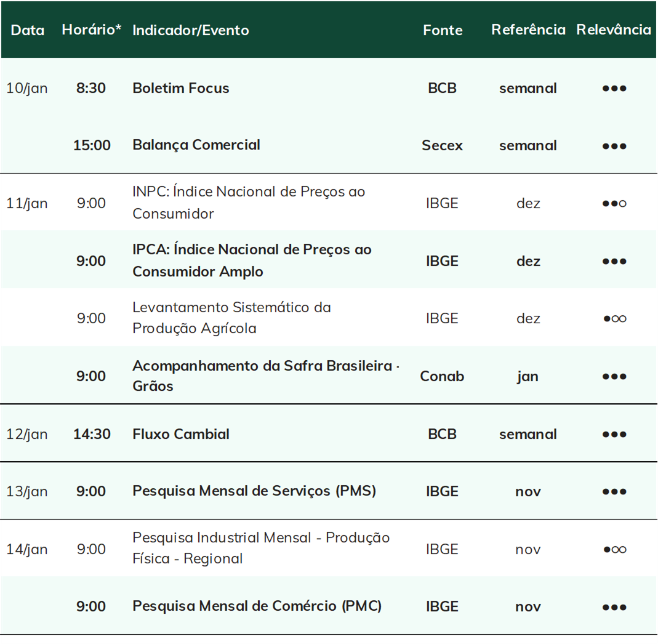Click the 15:00 time cell

pyautogui.click(x=92, y=145)
